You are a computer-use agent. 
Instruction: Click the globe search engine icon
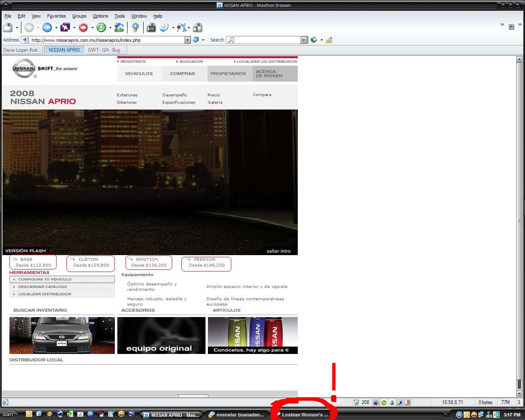tap(314, 40)
